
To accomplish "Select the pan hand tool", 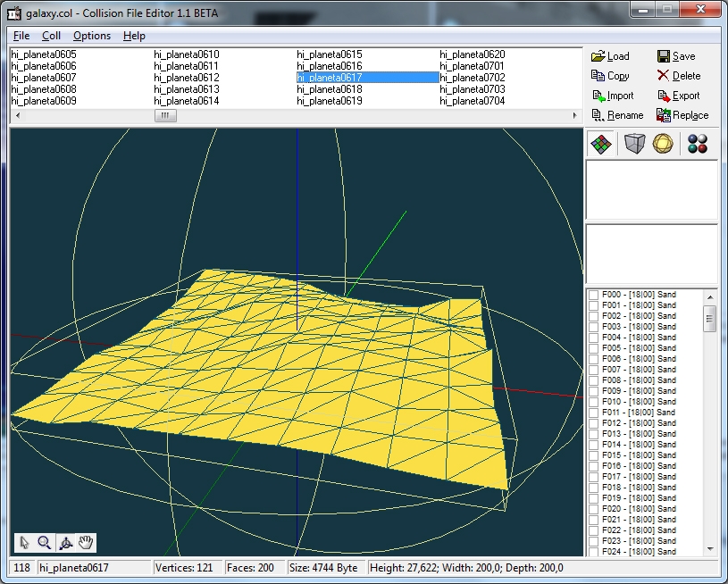I will pyautogui.click(x=86, y=542).
